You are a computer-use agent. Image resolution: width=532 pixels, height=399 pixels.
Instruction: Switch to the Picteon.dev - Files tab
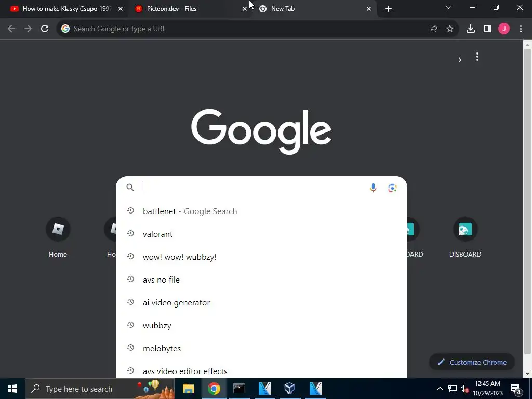pos(190,9)
